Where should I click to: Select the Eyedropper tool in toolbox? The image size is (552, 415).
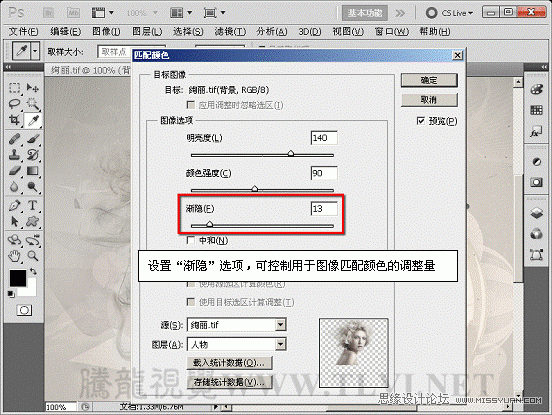click(x=33, y=120)
